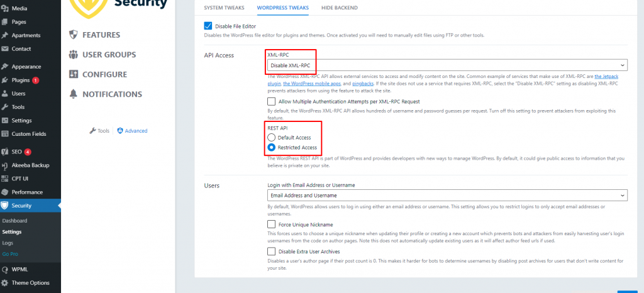Click the Notifications bell icon

pos(74,94)
